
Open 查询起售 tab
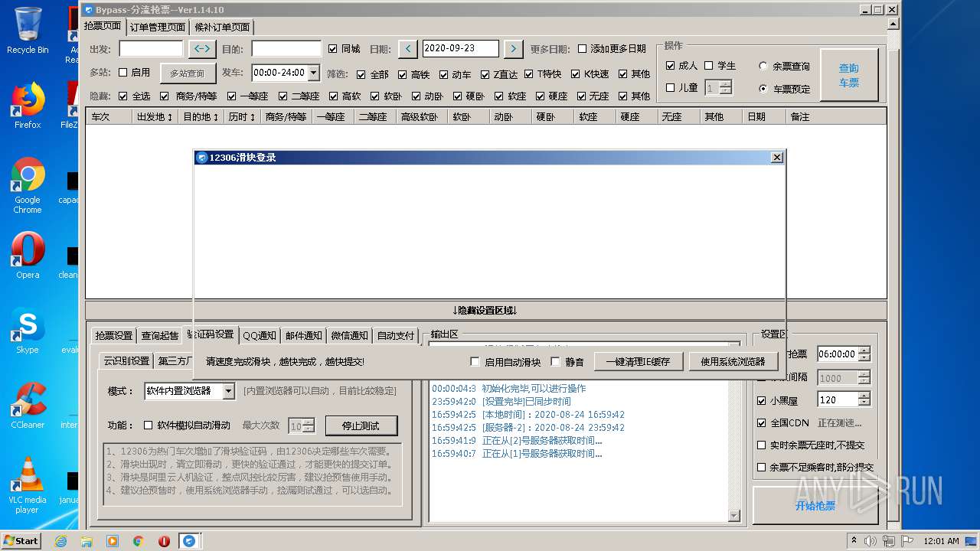click(x=160, y=335)
